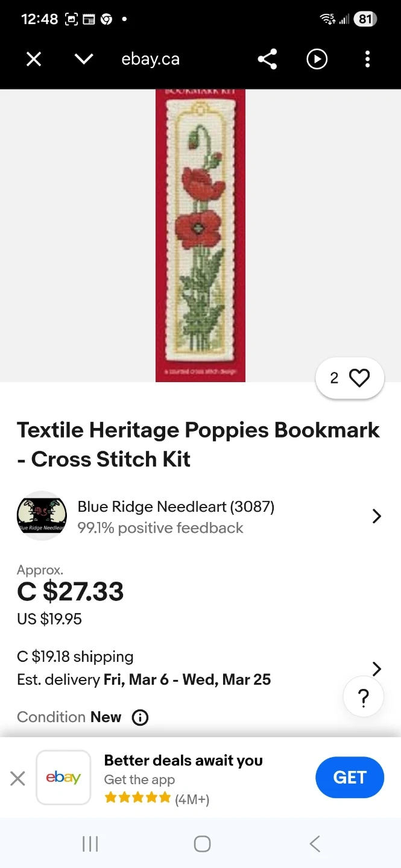Expand the downward chevron in the top bar

tap(84, 59)
